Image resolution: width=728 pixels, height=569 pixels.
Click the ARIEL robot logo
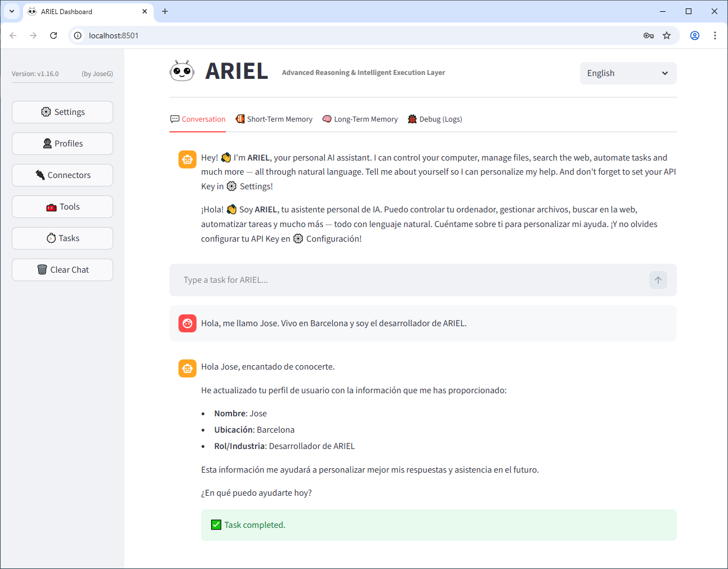coord(182,71)
